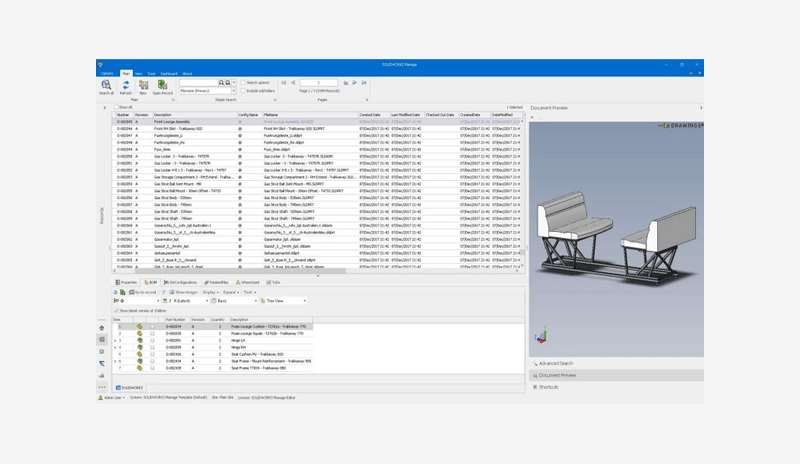
Task: Open the Properties tab
Action: (x=128, y=283)
